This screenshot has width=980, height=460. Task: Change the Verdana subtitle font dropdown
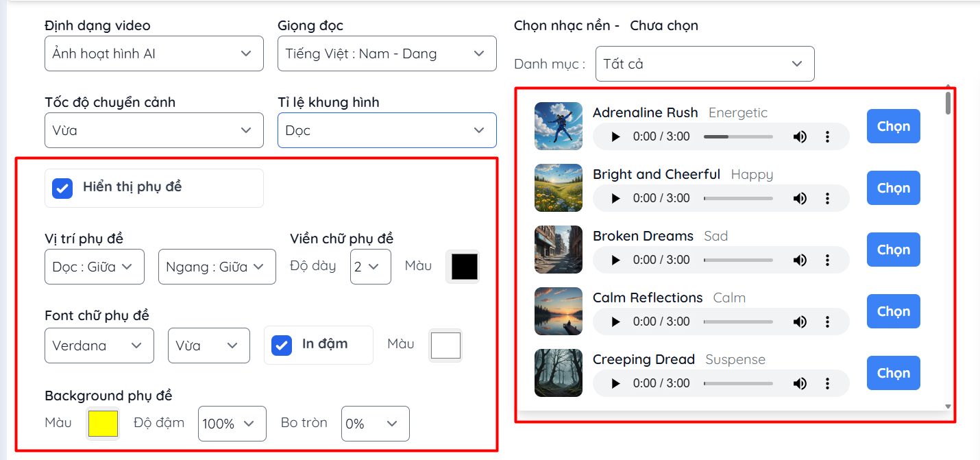click(99, 346)
